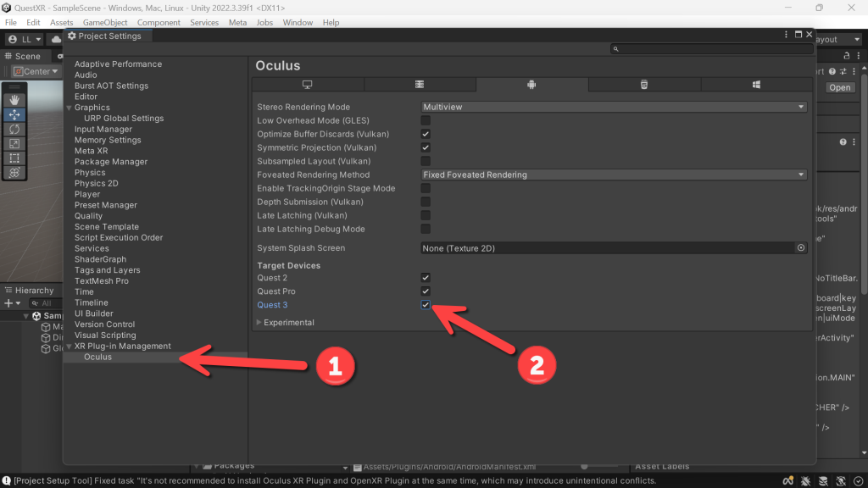Select the combined Transform tool

[x=14, y=173]
